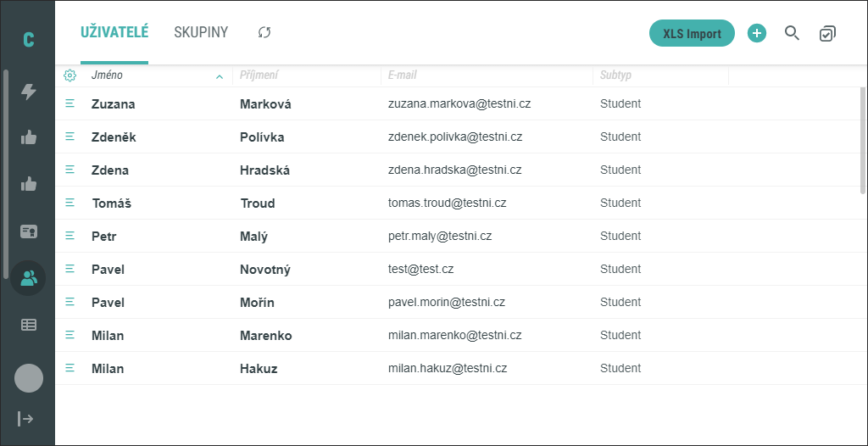868x446 pixels.
Task: Open row menu for Tomáš Troud
Action: 70,203
